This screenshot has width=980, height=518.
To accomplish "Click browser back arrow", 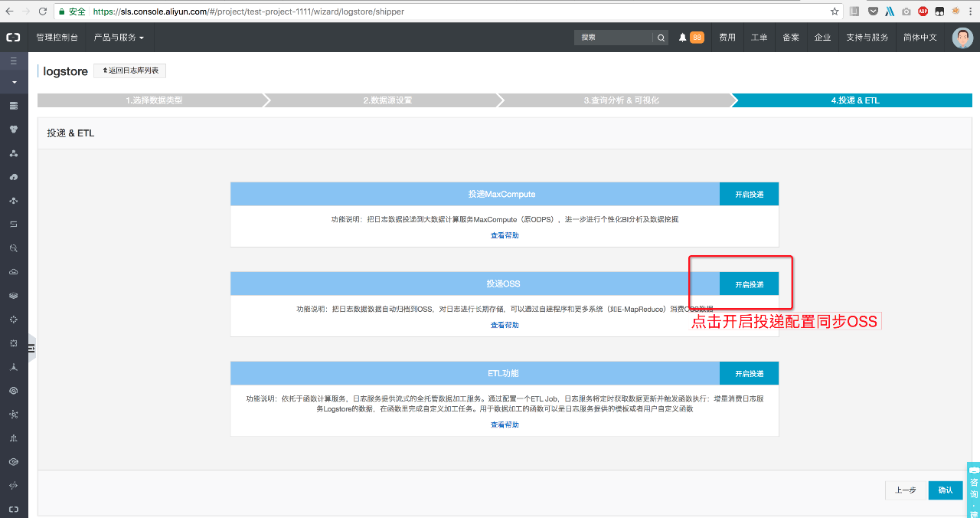I will point(9,11).
